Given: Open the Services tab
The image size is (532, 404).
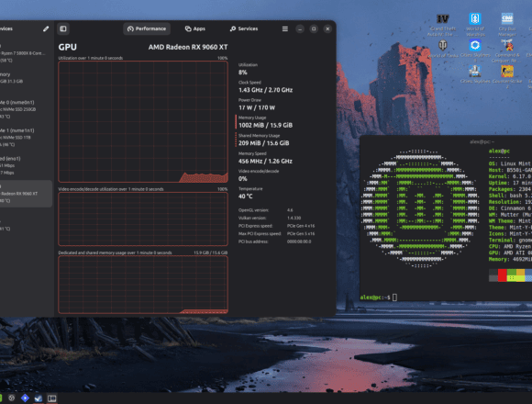Looking at the screenshot, I should pyautogui.click(x=244, y=28).
